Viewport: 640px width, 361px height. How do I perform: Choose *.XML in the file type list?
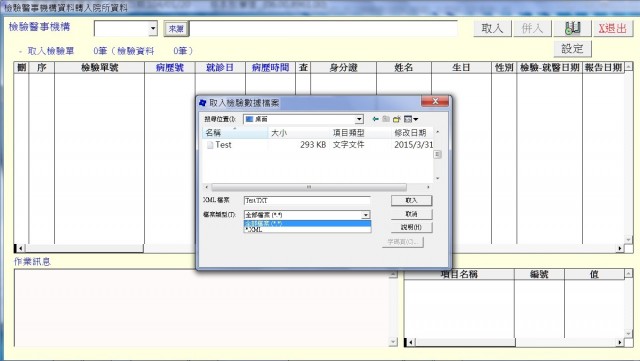[x=307, y=230]
